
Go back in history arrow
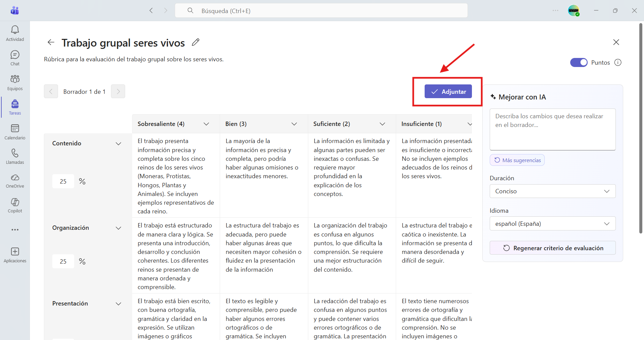point(151,10)
